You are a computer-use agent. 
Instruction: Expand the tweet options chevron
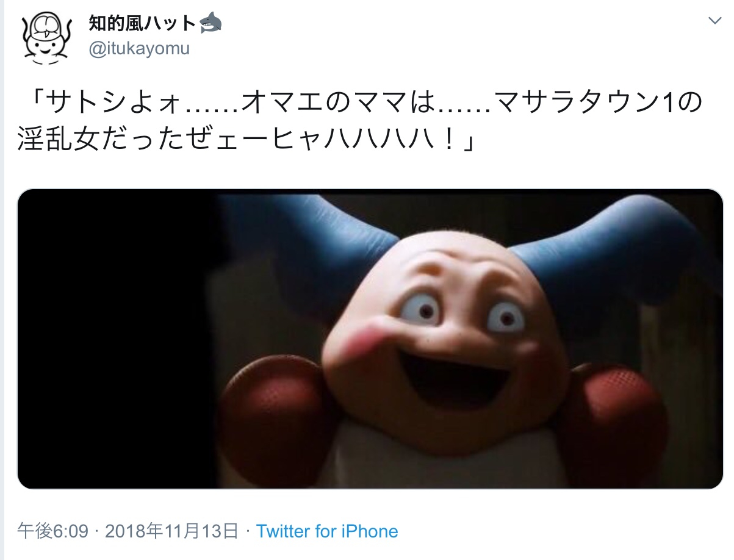(714, 21)
